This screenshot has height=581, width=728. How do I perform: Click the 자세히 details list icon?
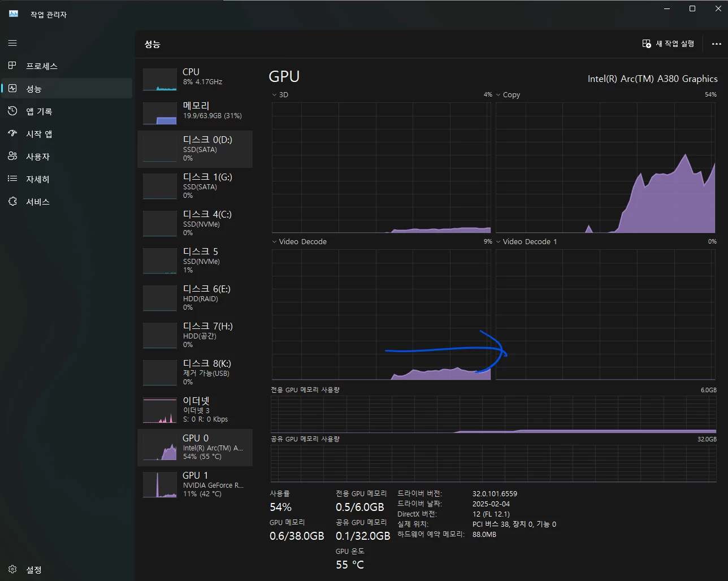(x=12, y=179)
